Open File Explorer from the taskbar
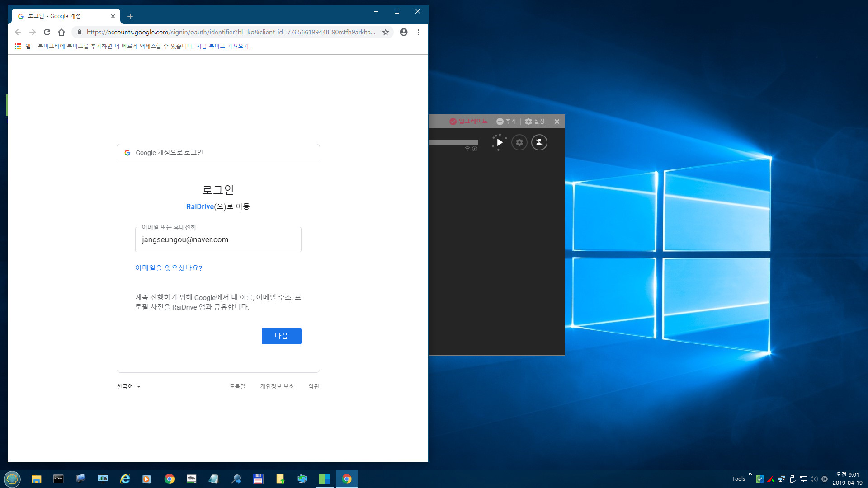Screen dimensions: 868x488 (36, 479)
